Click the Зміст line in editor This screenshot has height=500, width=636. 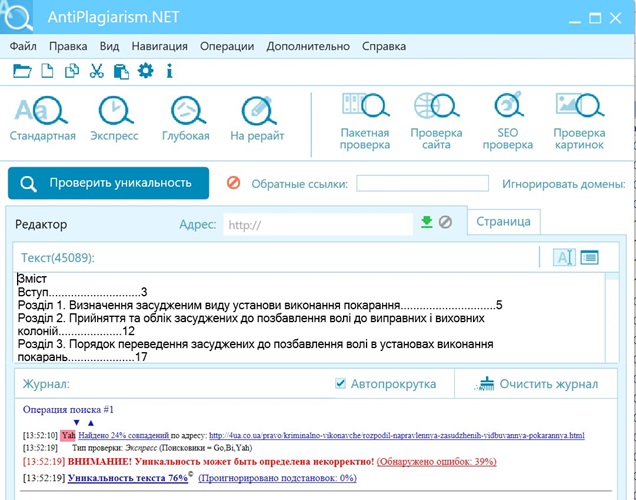tap(32, 279)
